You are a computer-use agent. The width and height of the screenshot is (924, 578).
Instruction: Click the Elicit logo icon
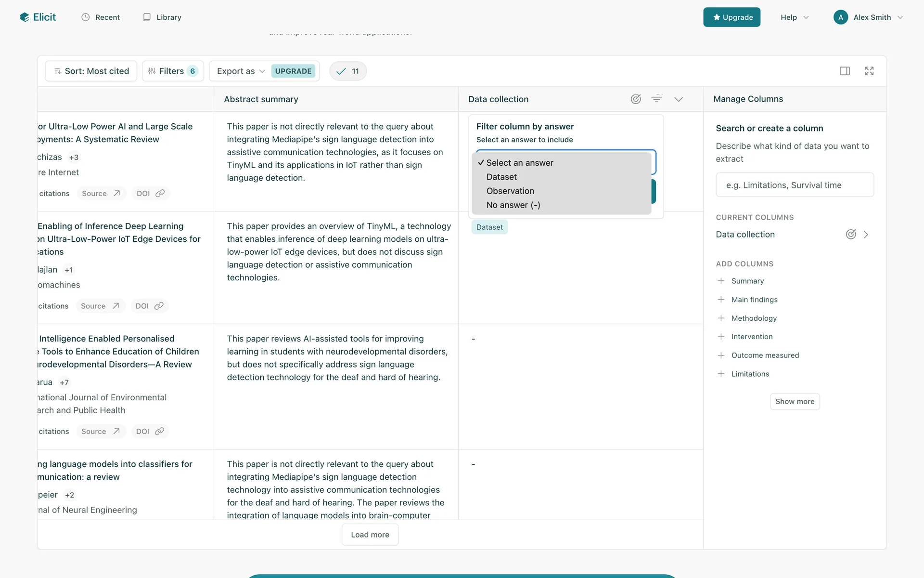pos(25,17)
